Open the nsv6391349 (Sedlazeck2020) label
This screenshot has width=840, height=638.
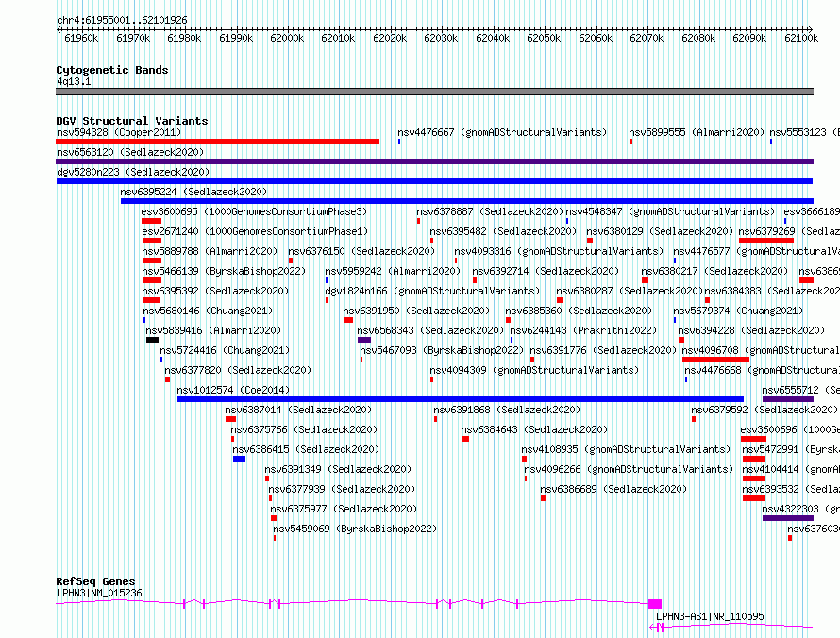point(338,469)
